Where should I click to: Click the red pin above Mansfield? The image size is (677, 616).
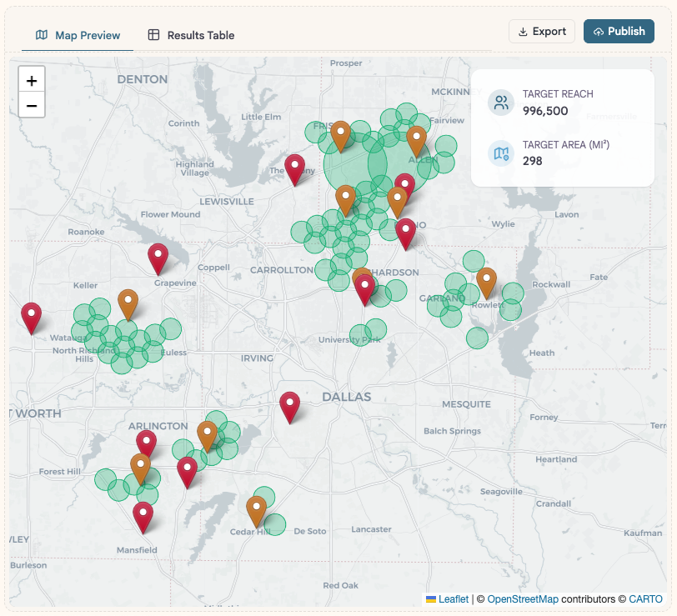click(143, 516)
